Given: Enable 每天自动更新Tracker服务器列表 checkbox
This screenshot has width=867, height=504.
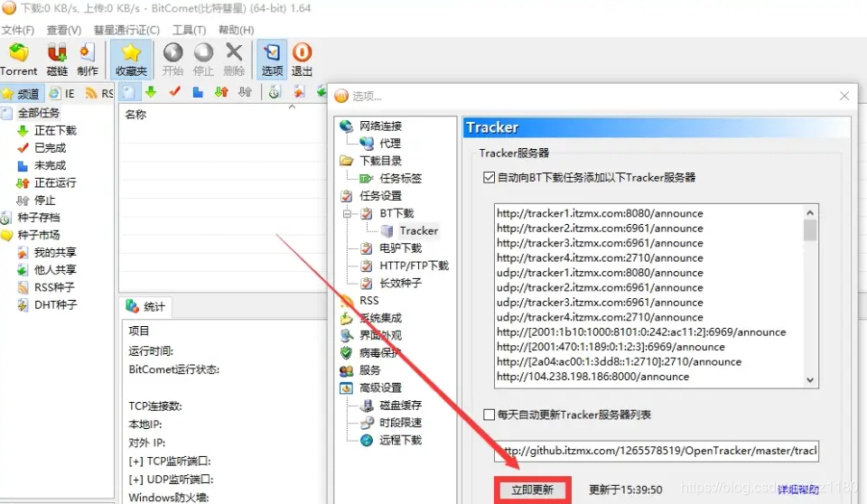Looking at the screenshot, I should [489, 415].
